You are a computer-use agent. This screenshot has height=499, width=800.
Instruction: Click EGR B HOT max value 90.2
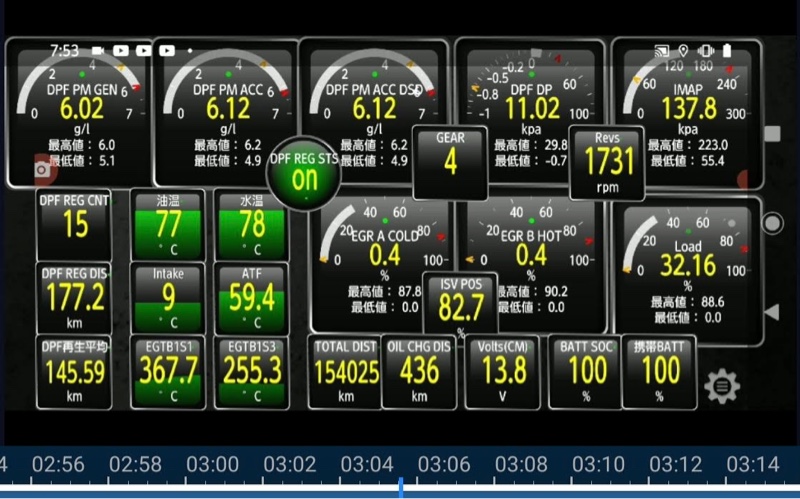556,291
